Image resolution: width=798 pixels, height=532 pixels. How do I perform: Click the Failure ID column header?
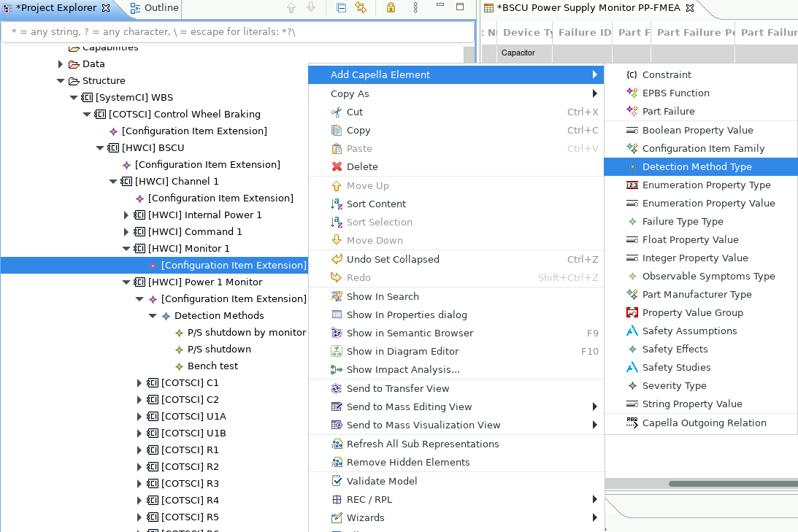(583, 33)
